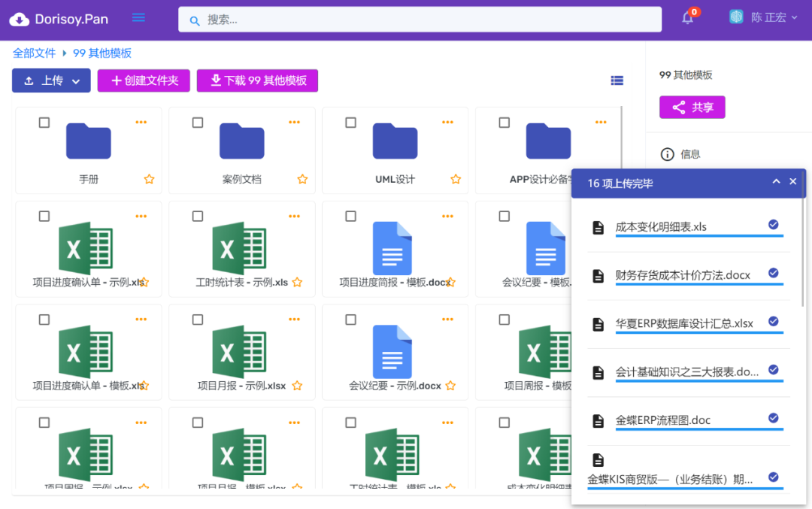Select checkbox for UML设计 folder
The width and height of the screenshot is (812, 509).
(x=350, y=123)
